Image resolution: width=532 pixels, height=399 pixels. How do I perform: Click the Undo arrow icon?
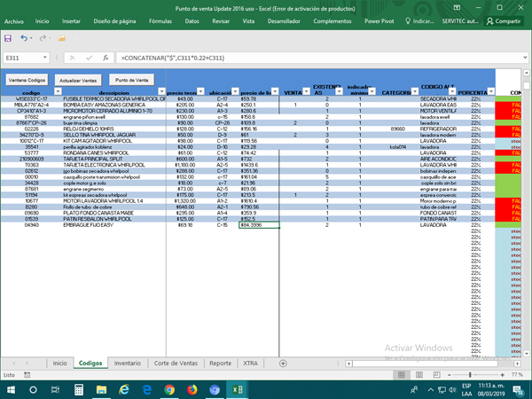click(26, 38)
